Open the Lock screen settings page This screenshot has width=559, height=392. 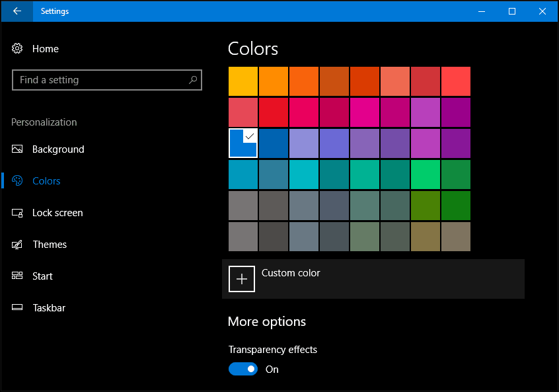[x=57, y=213]
